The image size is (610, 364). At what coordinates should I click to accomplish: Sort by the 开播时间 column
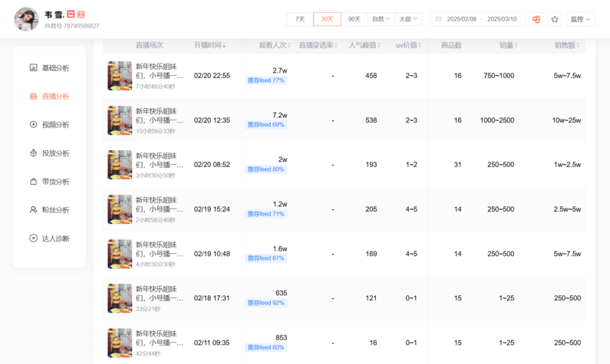[210, 45]
